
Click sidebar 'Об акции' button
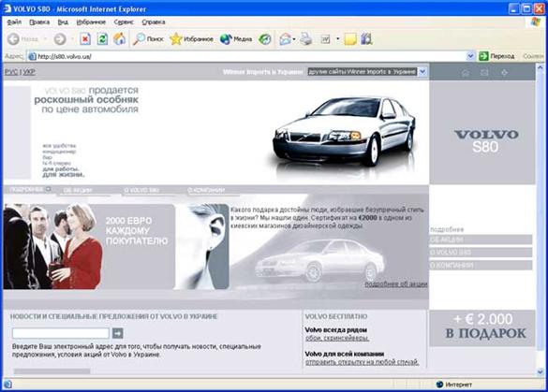coord(481,240)
